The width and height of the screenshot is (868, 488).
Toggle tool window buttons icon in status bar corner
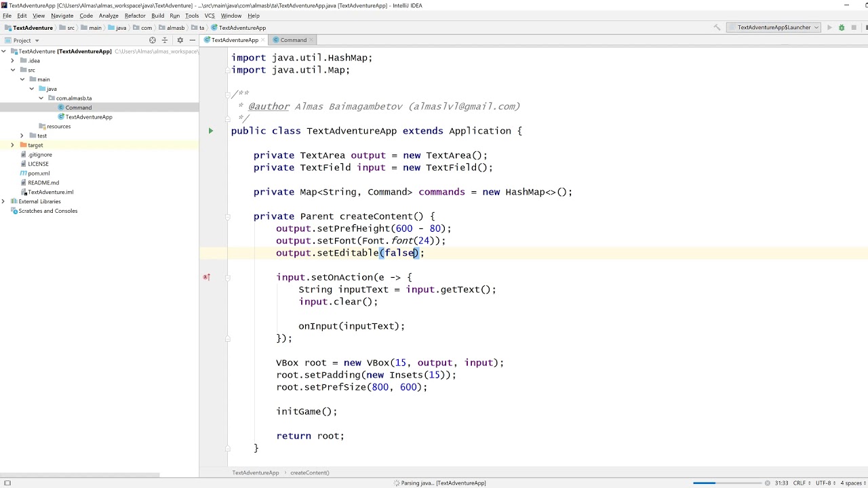[x=7, y=483]
